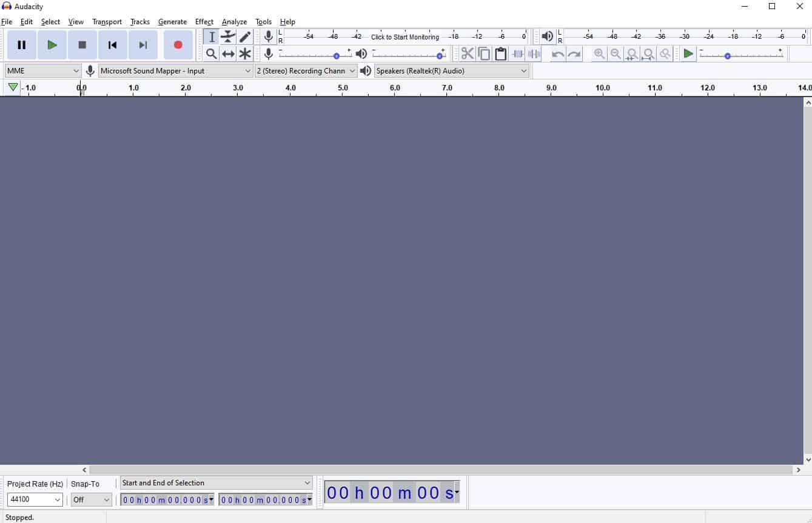Select the Envelope tool

pos(228,37)
